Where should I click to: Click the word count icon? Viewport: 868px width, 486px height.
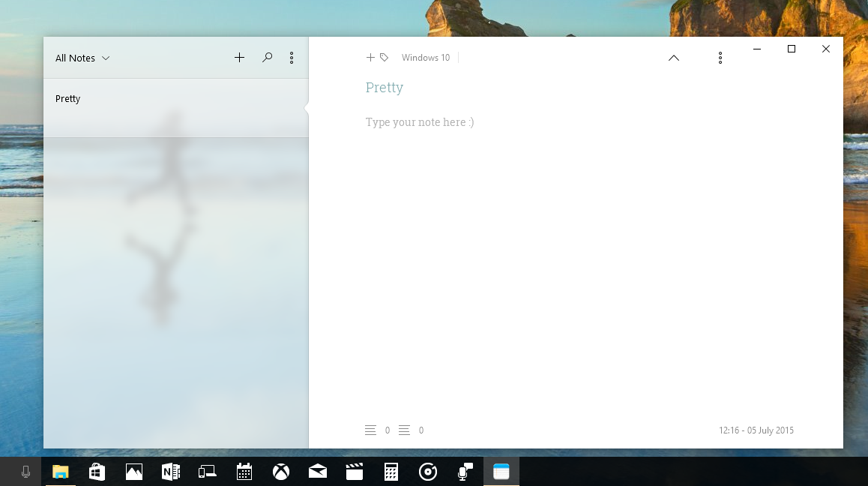pyautogui.click(x=370, y=430)
